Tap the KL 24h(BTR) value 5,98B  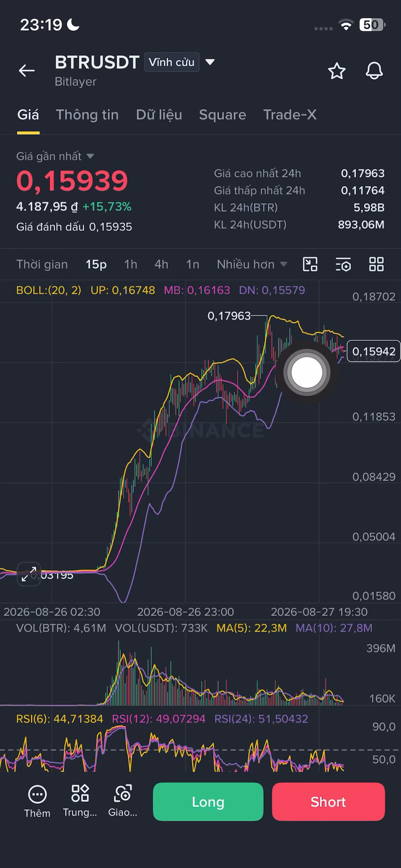click(x=369, y=208)
